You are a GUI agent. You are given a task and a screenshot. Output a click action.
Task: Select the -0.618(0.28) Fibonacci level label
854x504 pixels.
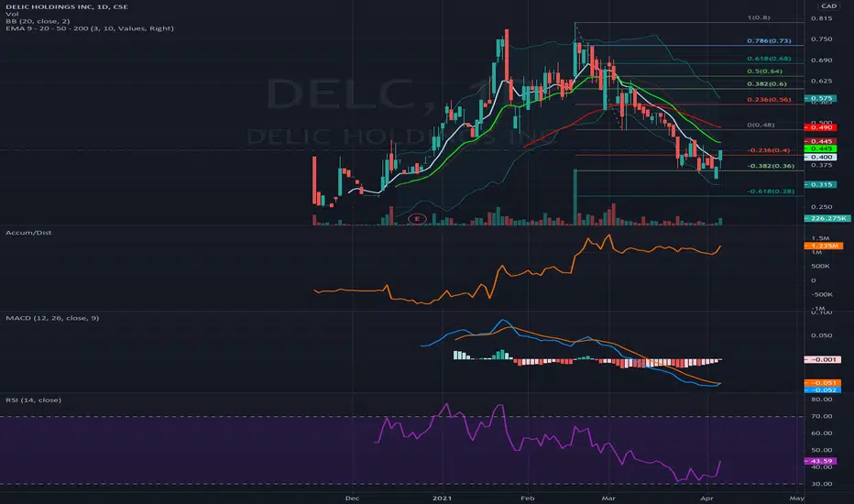[771, 192]
